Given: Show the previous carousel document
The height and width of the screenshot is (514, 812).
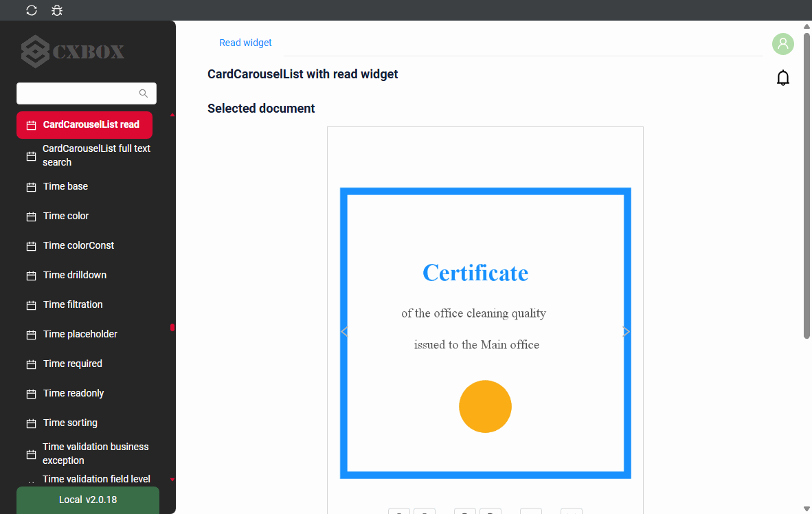Looking at the screenshot, I should 344,332.
